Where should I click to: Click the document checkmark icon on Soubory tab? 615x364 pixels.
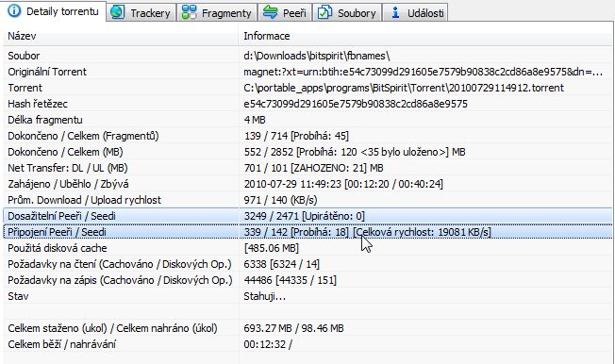tap(324, 12)
